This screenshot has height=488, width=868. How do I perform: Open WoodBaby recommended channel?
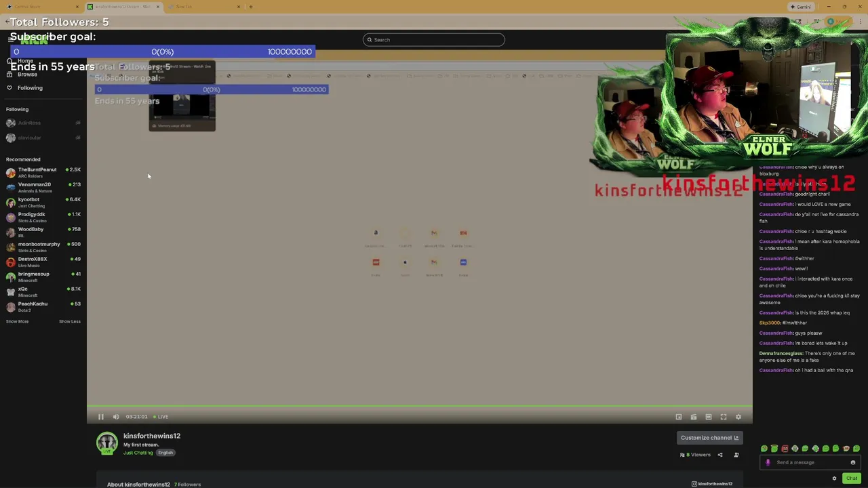[x=43, y=232]
